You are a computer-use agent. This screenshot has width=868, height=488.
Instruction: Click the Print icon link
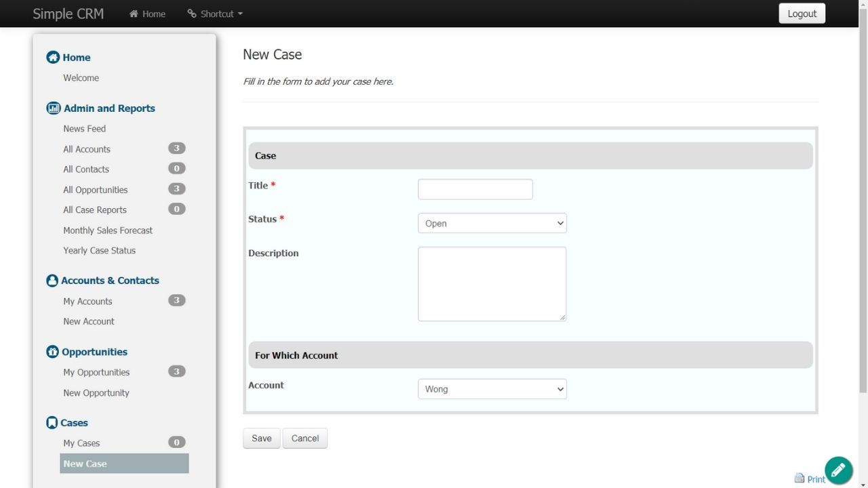[x=800, y=479]
